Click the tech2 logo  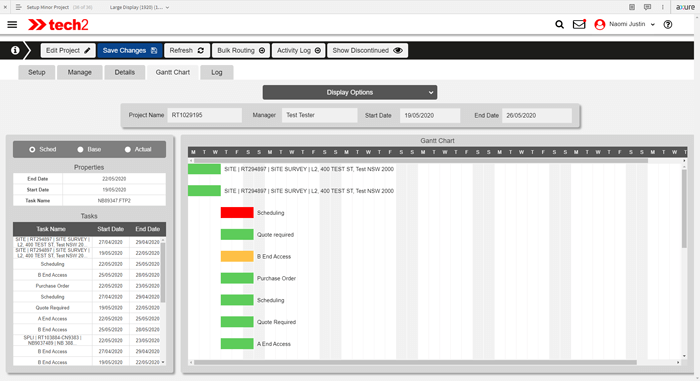click(58, 25)
